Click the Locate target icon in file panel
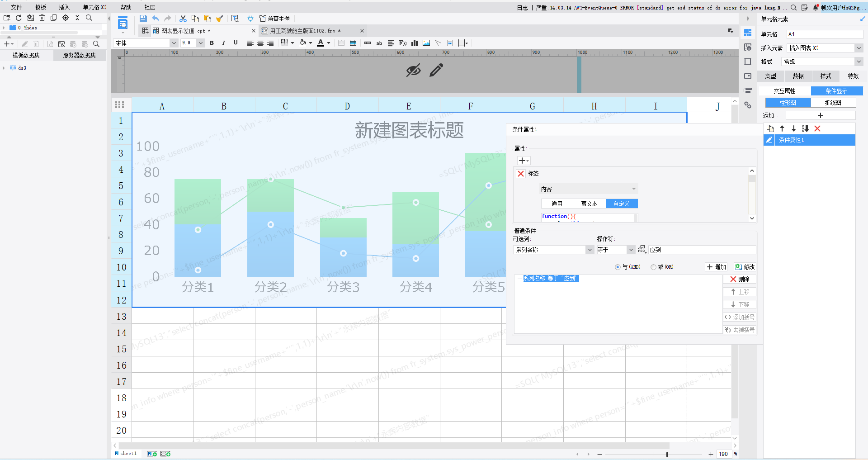The width and height of the screenshot is (868, 460). click(x=66, y=18)
